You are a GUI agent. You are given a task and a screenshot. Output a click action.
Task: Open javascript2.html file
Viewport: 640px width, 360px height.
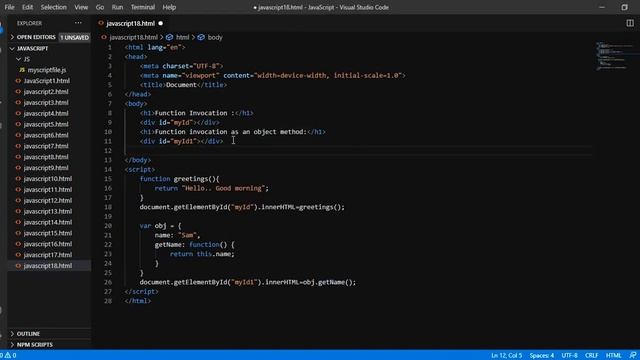(46, 92)
